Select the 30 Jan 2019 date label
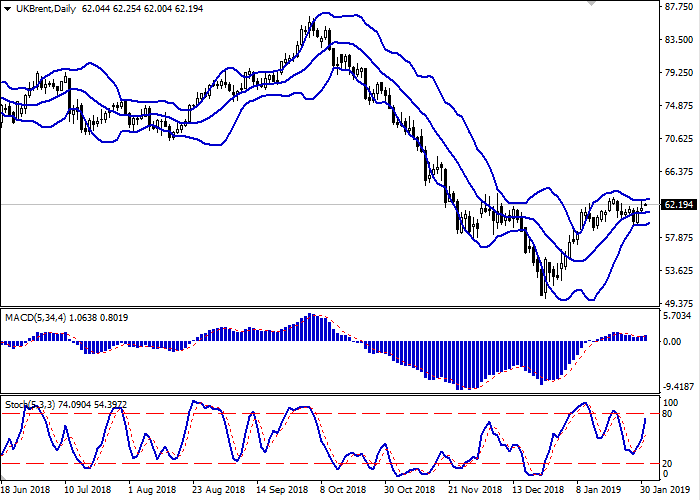The height and width of the screenshot is (500, 700). coord(667,490)
